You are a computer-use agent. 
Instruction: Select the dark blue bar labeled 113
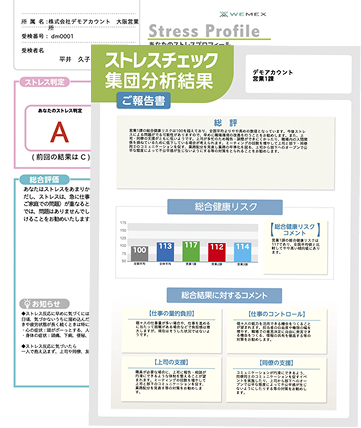pyautogui.click(x=165, y=252)
